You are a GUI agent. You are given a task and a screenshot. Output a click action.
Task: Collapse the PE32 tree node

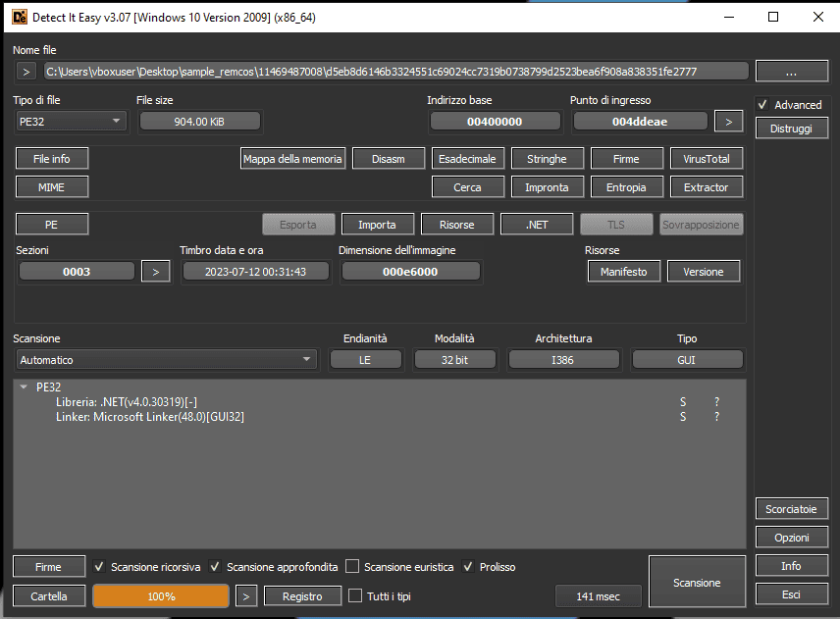[24, 387]
